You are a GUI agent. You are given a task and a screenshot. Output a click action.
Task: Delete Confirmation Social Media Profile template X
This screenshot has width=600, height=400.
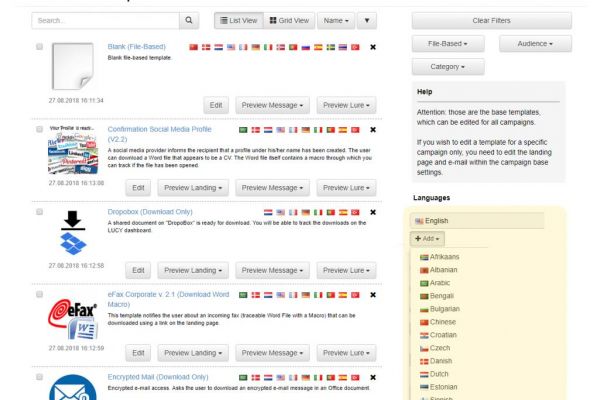(x=373, y=130)
